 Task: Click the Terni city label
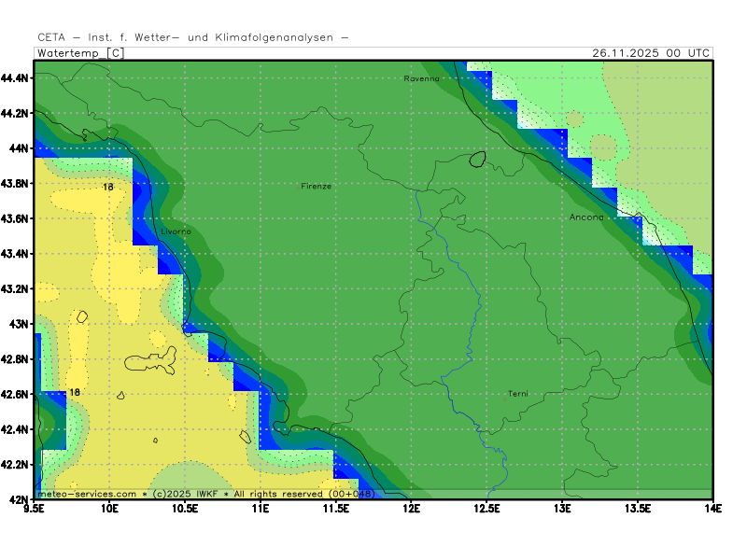(x=517, y=394)
